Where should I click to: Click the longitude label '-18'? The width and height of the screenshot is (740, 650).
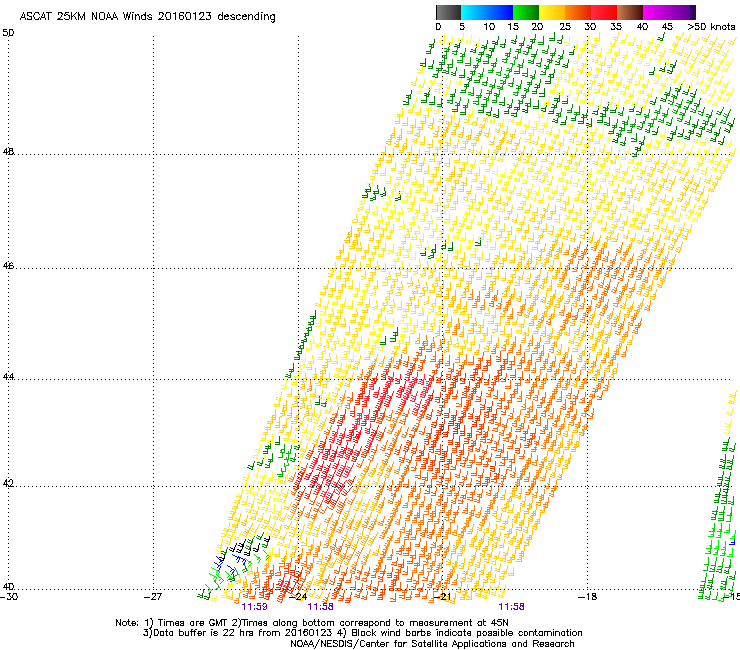pyautogui.click(x=587, y=597)
